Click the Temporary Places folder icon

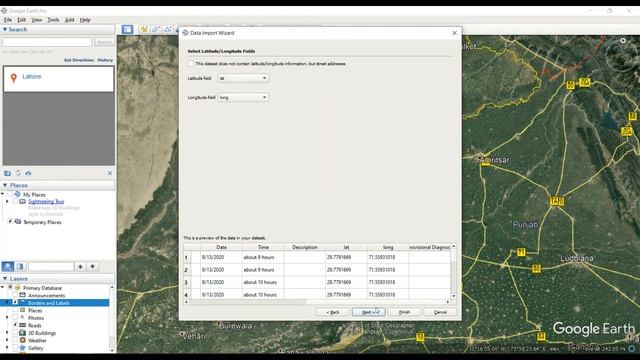coord(18,222)
